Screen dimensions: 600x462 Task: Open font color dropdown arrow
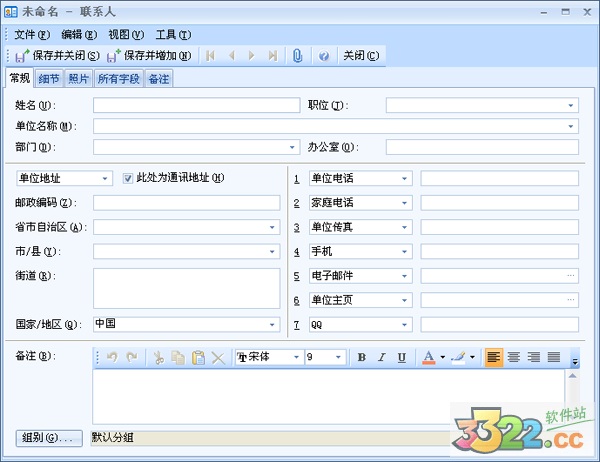[x=443, y=357]
